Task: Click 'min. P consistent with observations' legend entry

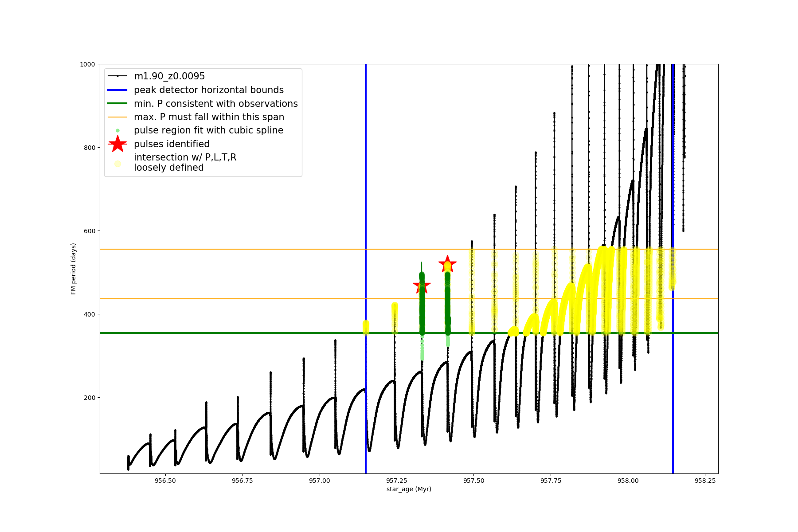Action: click(x=216, y=104)
